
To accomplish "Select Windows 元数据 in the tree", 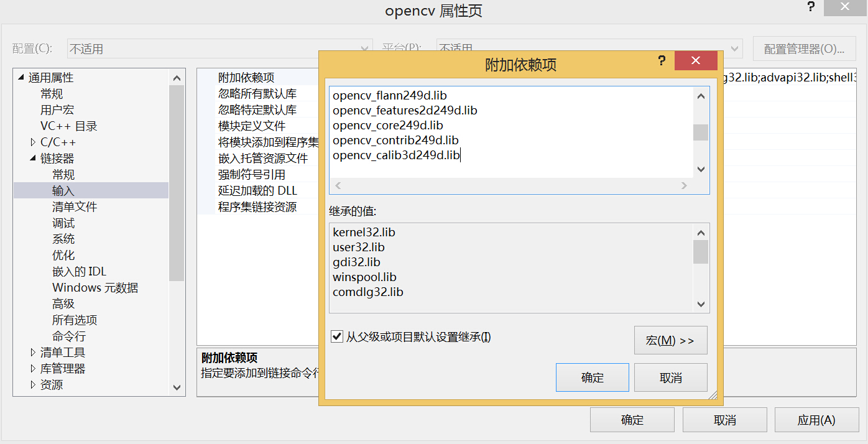I will coord(95,288).
